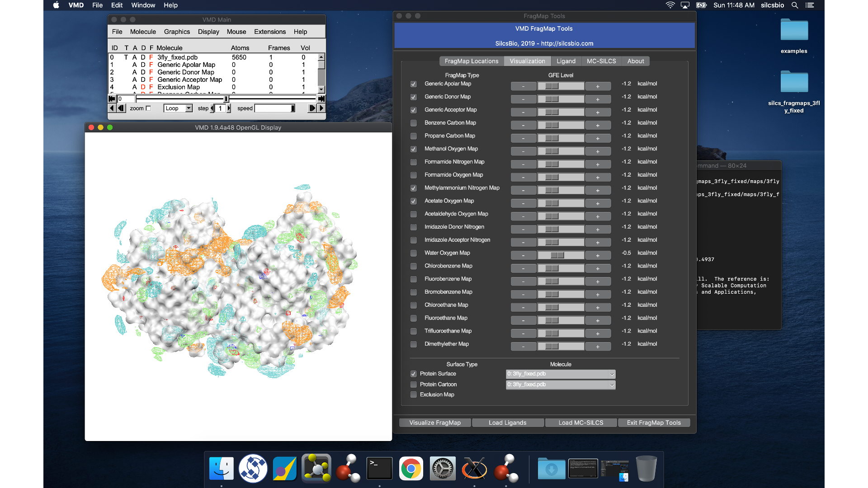Click the minus icon for Methanol Oxygen Map
Image resolution: width=868 pixels, height=488 pixels.
[523, 149]
